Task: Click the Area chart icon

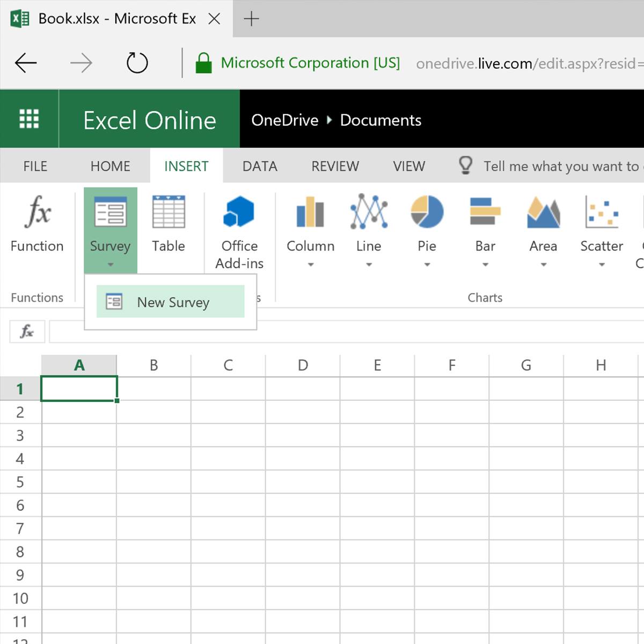Action: 543,212
